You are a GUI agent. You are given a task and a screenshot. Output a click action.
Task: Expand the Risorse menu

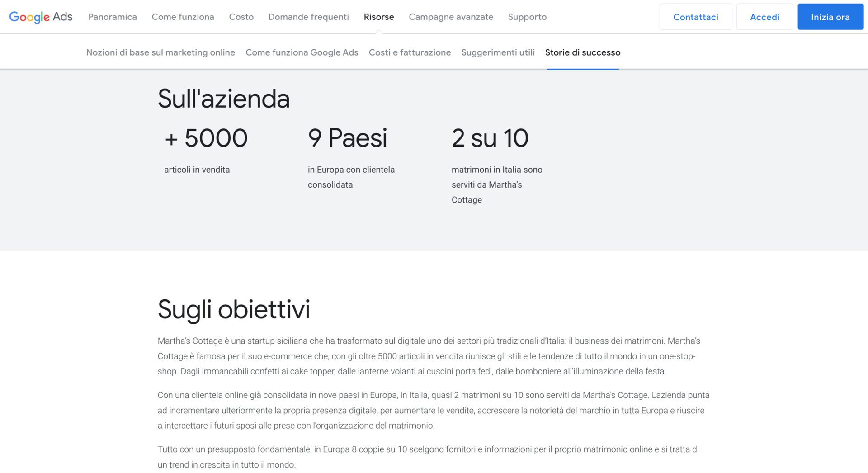point(378,17)
